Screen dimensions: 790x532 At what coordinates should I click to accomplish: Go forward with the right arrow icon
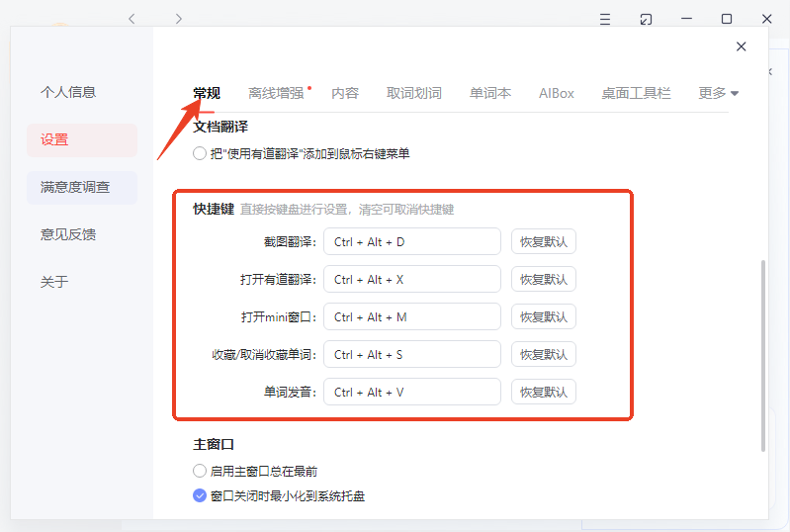pyautogui.click(x=178, y=19)
